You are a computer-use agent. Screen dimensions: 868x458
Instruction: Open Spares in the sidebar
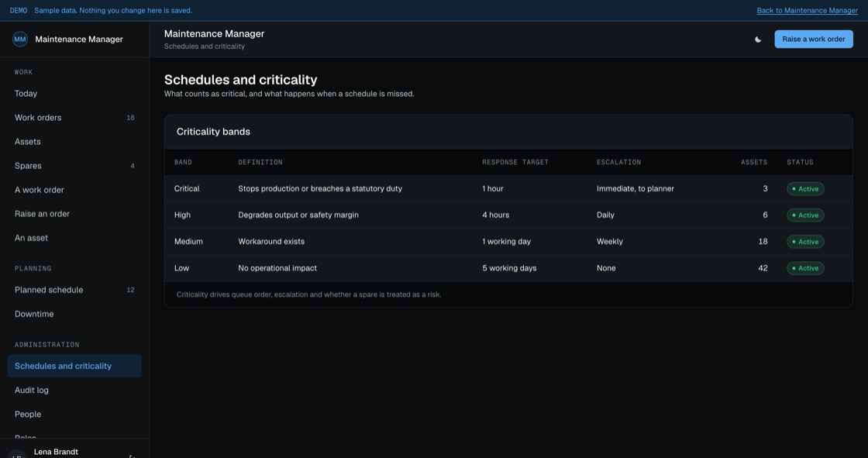[74, 166]
